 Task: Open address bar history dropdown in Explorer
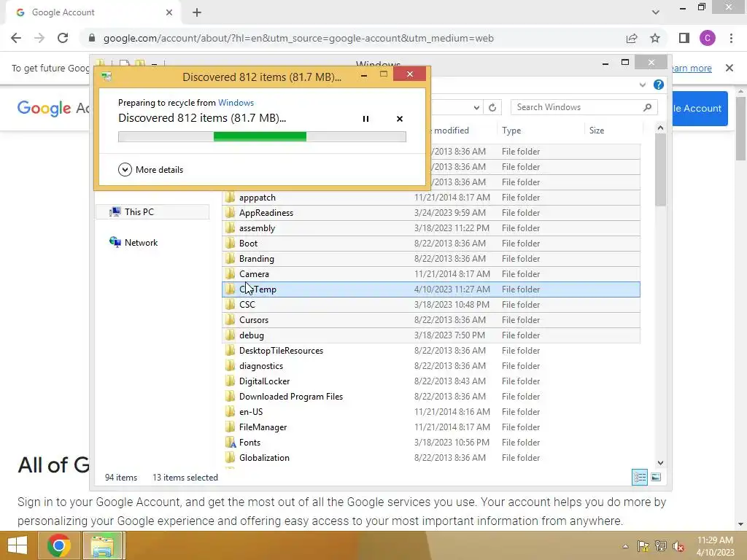click(476, 108)
